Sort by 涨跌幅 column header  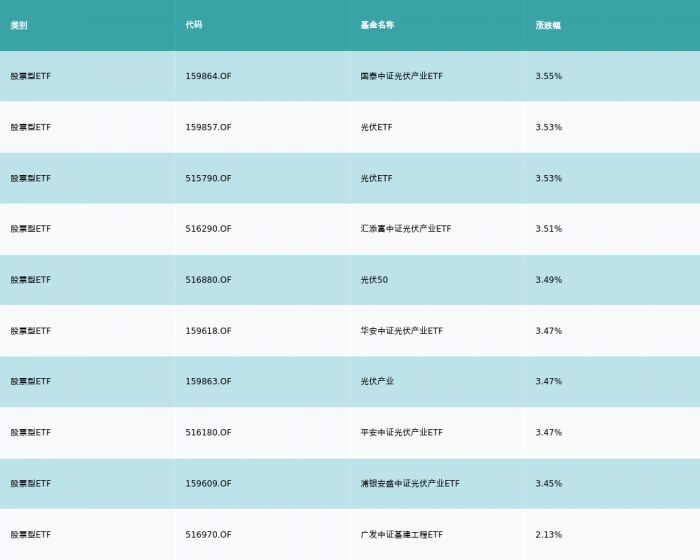pyautogui.click(x=548, y=25)
